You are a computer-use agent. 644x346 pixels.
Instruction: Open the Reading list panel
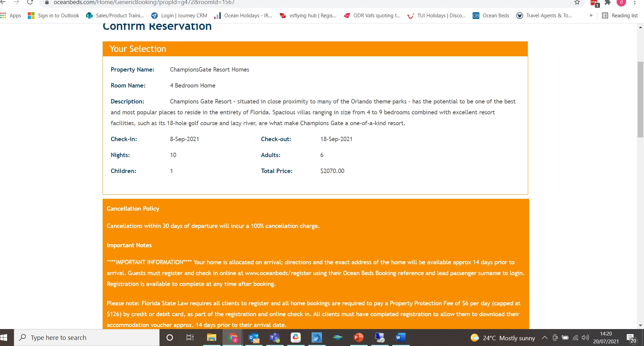[620, 16]
